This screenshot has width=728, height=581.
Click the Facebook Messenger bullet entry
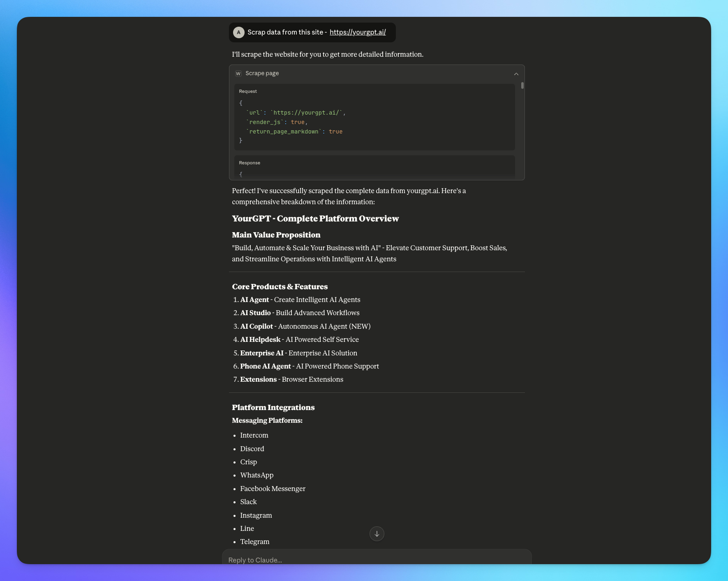coord(273,489)
